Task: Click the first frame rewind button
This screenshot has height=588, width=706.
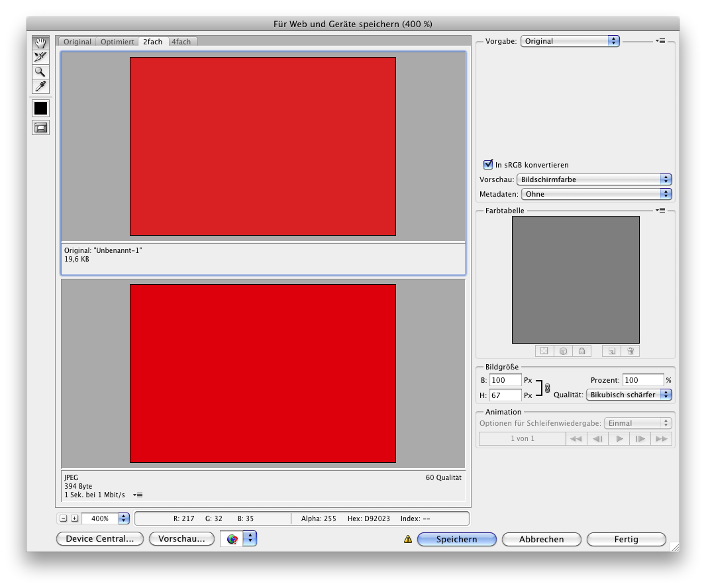Action: (576, 438)
